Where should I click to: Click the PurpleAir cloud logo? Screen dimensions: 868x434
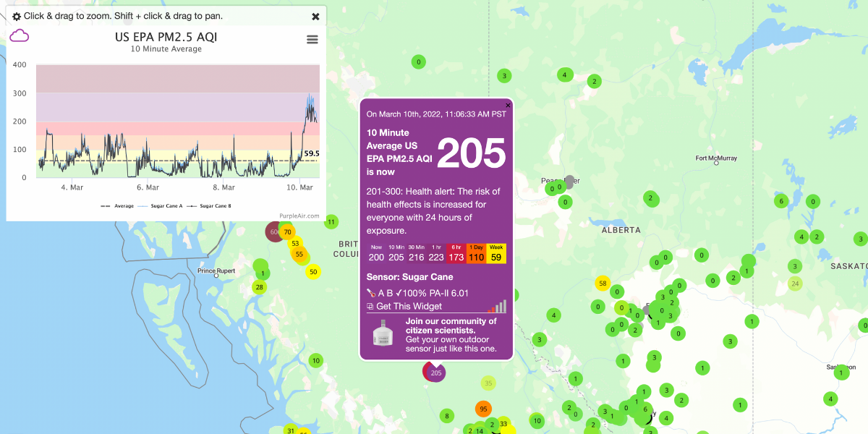click(x=19, y=35)
